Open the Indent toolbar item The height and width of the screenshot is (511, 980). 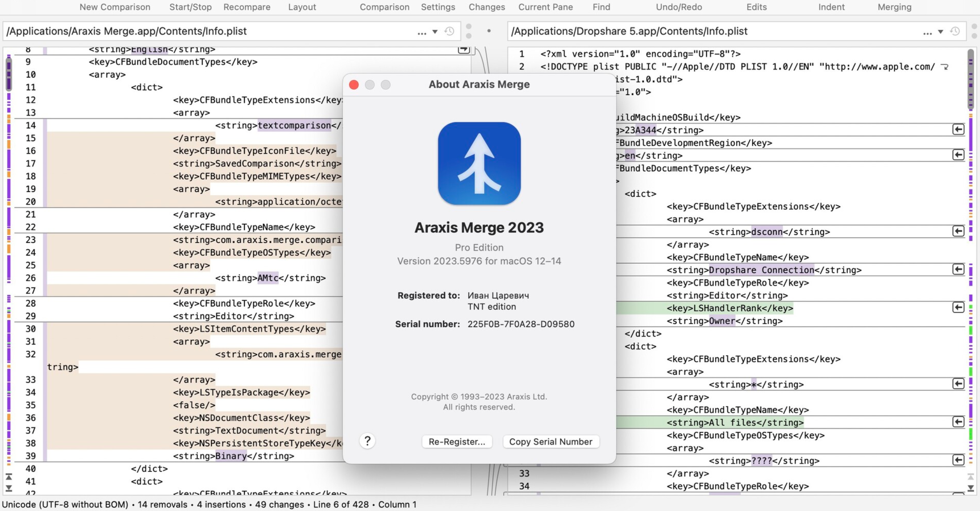tap(831, 7)
